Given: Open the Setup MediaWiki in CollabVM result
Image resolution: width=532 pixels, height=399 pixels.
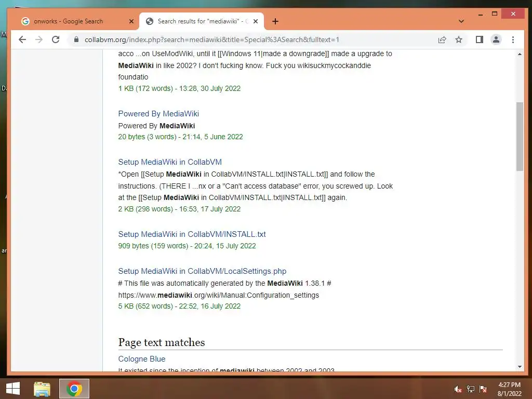Looking at the screenshot, I should pos(170,162).
